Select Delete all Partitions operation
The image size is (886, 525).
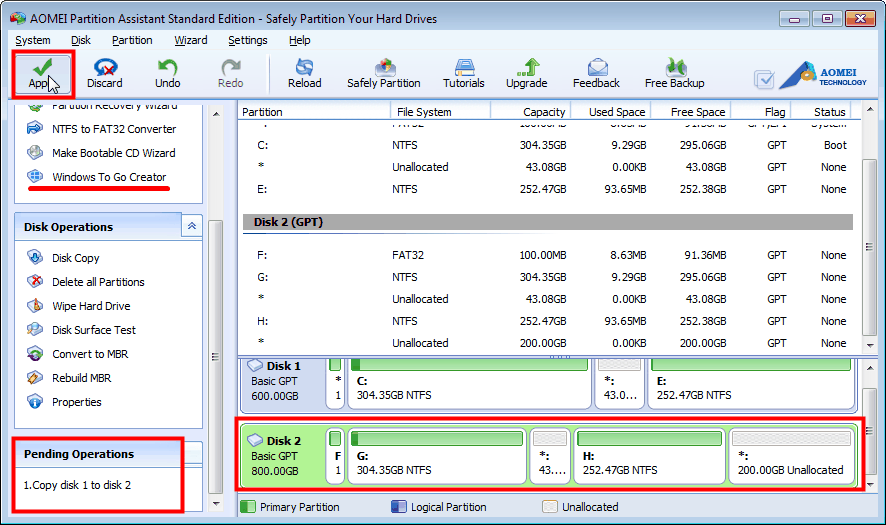tap(86, 281)
